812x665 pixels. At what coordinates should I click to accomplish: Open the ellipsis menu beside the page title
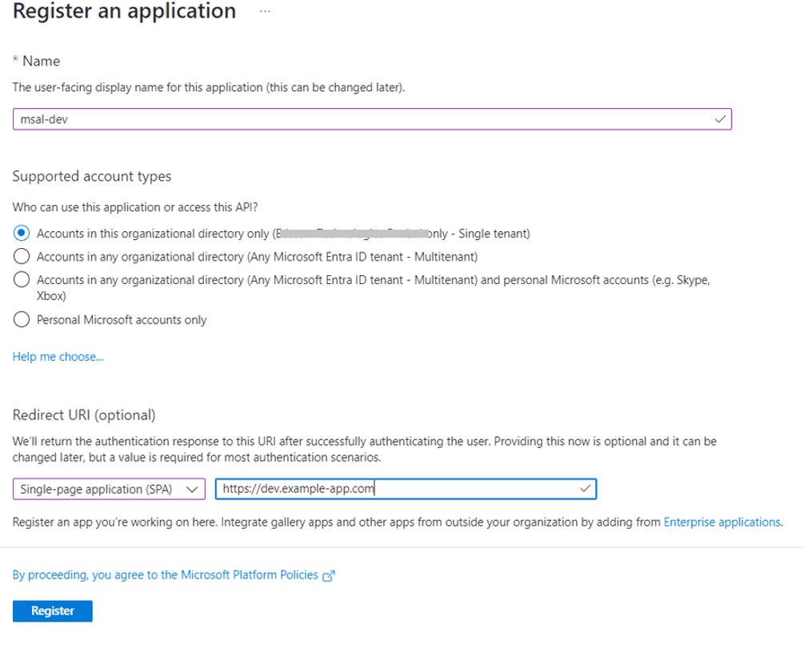(x=266, y=13)
